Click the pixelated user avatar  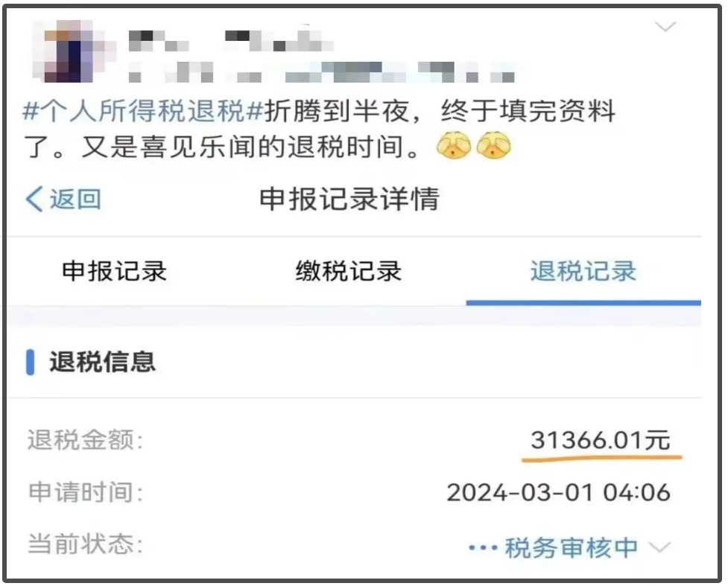75,52
